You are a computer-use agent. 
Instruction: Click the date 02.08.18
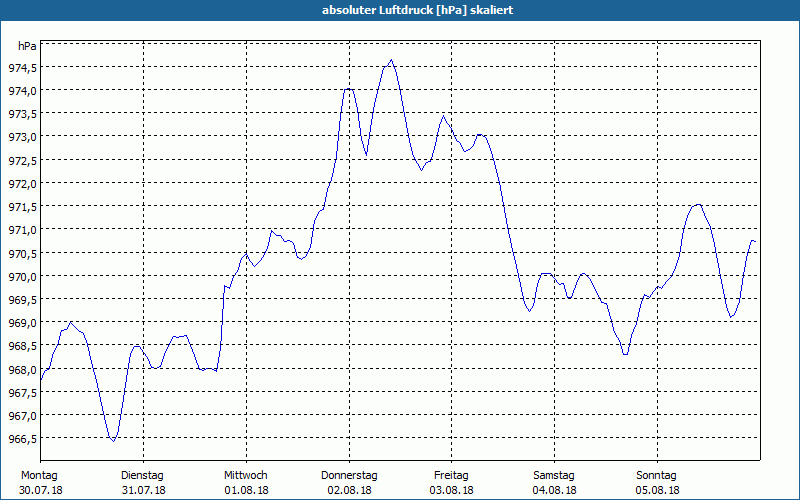tap(349, 490)
